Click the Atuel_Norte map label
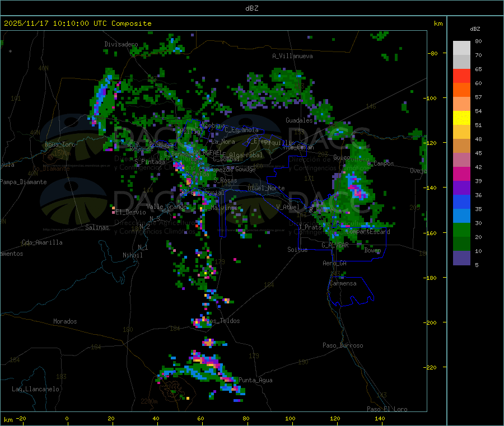The width and height of the screenshot is (504, 426). pyautogui.click(x=266, y=188)
